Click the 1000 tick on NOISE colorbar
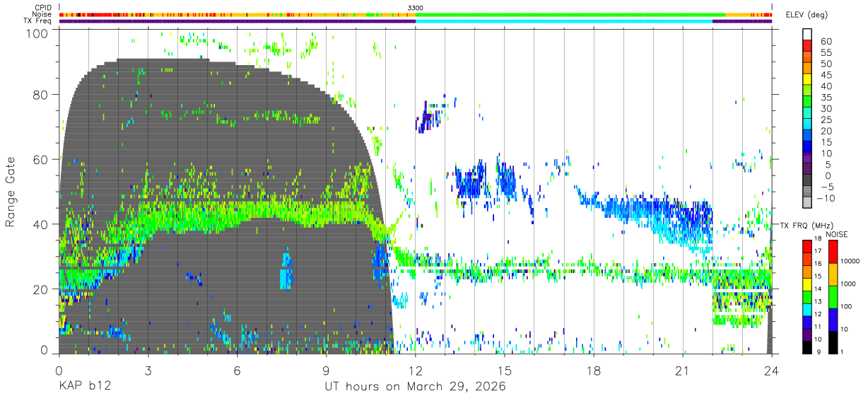The width and height of the screenshot is (868, 401). [848, 284]
